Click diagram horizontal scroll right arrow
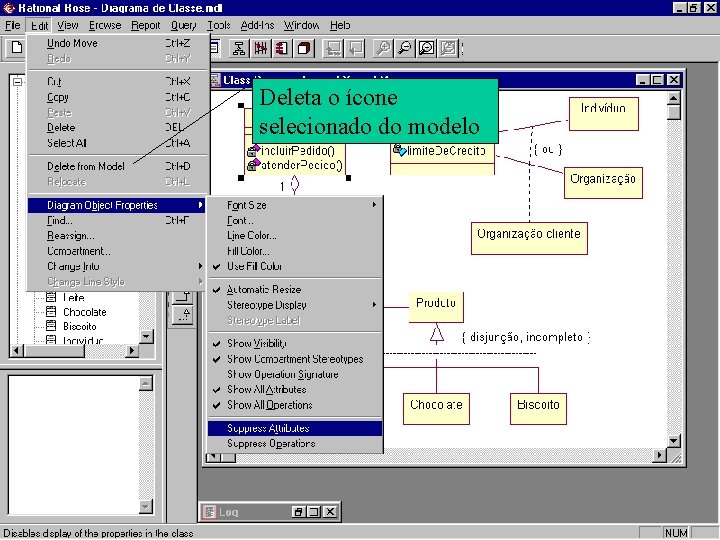 point(659,455)
